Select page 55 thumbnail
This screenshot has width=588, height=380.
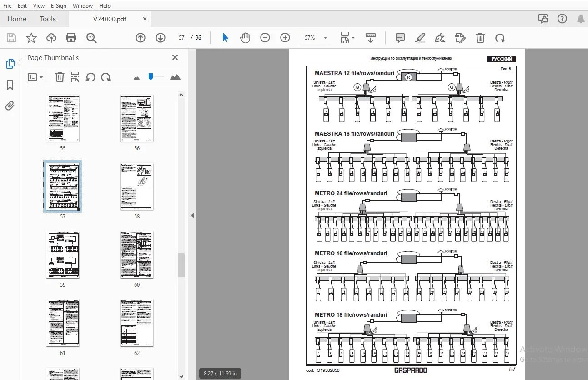coord(63,118)
